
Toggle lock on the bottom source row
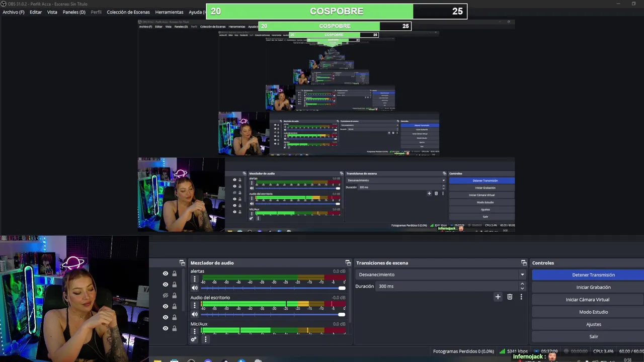(x=175, y=328)
